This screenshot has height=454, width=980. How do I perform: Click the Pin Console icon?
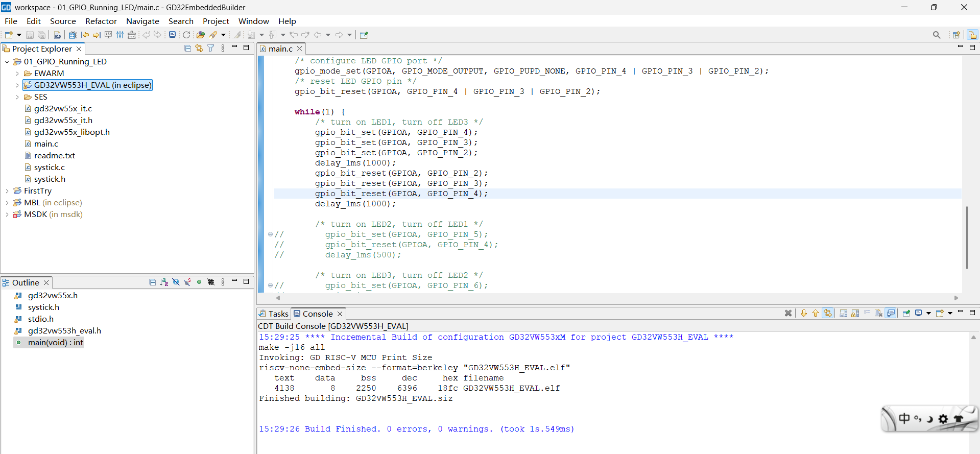[906, 313]
